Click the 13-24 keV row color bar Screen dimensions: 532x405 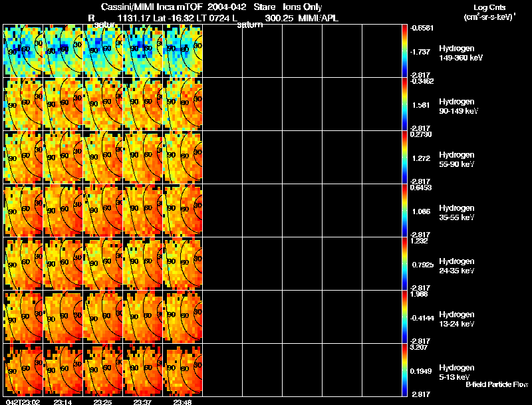click(404, 317)
